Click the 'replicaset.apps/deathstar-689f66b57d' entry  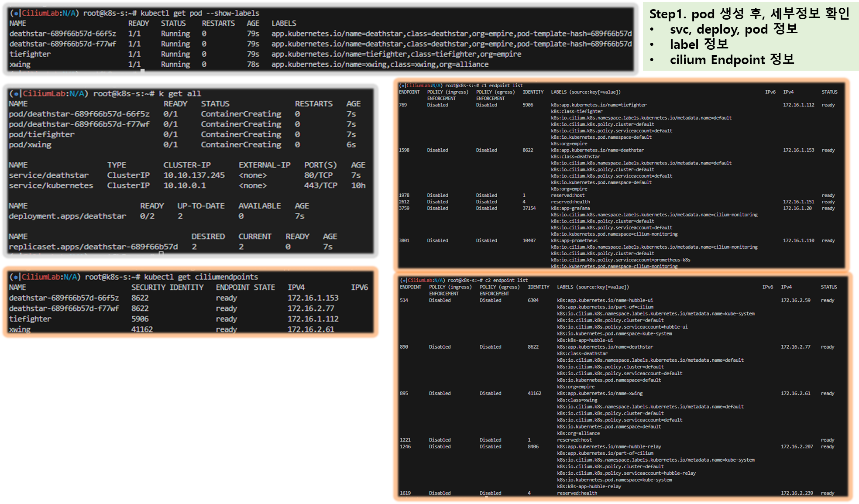pyautogui.click(x=93, y=247)
